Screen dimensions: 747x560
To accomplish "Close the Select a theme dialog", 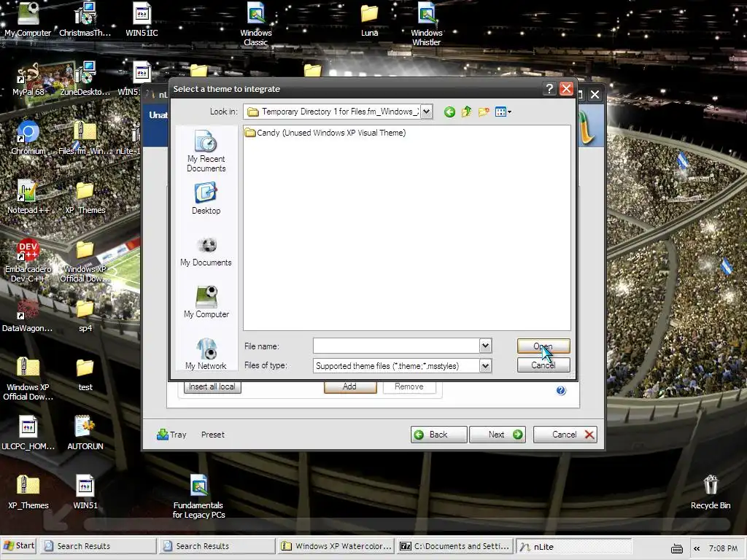I will point(566,88).
